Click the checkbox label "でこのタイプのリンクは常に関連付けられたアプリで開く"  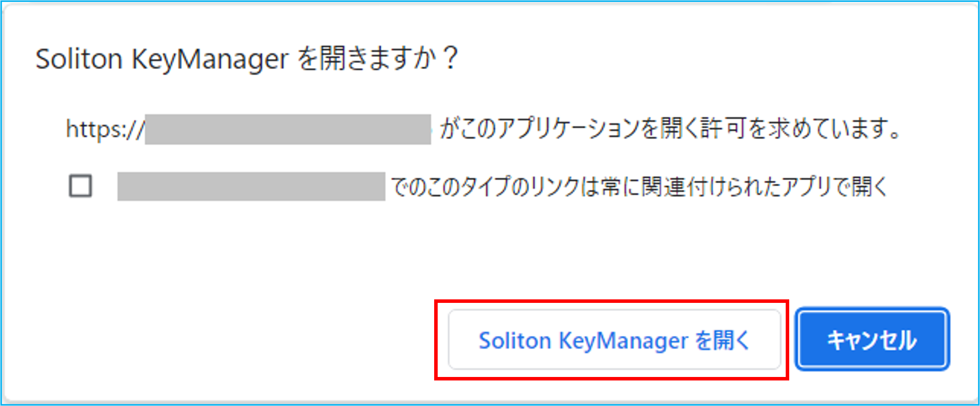click(639, 187)
